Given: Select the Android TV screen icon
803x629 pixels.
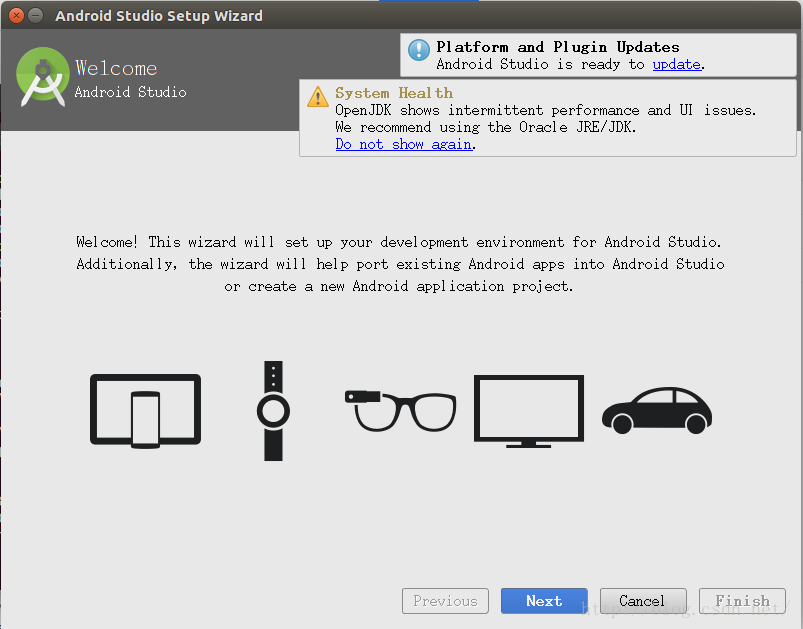Looking at the screenshot, I should 528,410.
